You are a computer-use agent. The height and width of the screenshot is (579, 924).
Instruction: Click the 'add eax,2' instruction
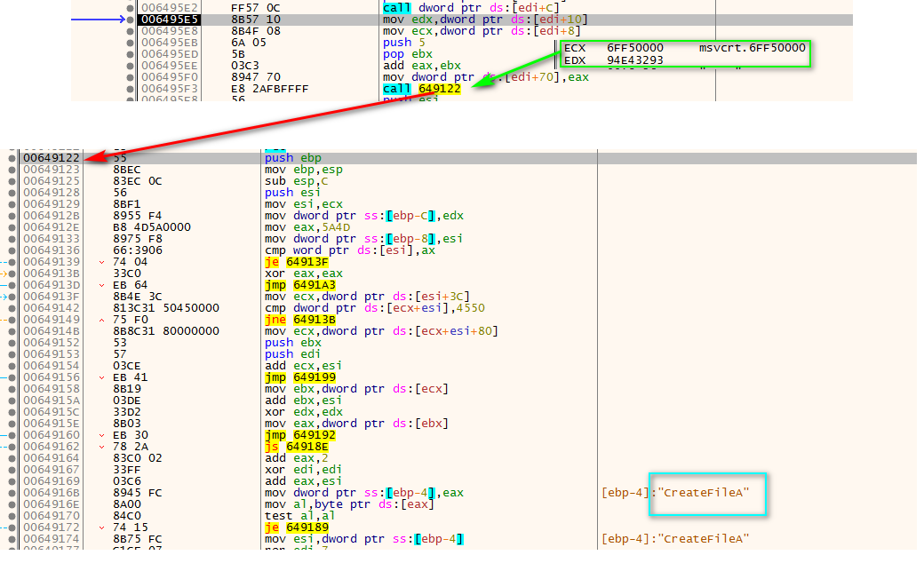(x=297, y=458)
